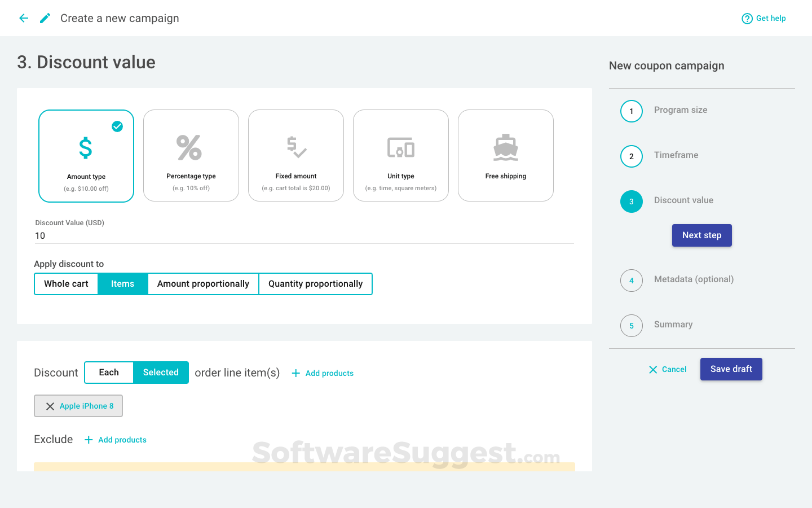812x508 pixels.
Task: Switch discount application to Whole cart
Action: pos(66,283)
